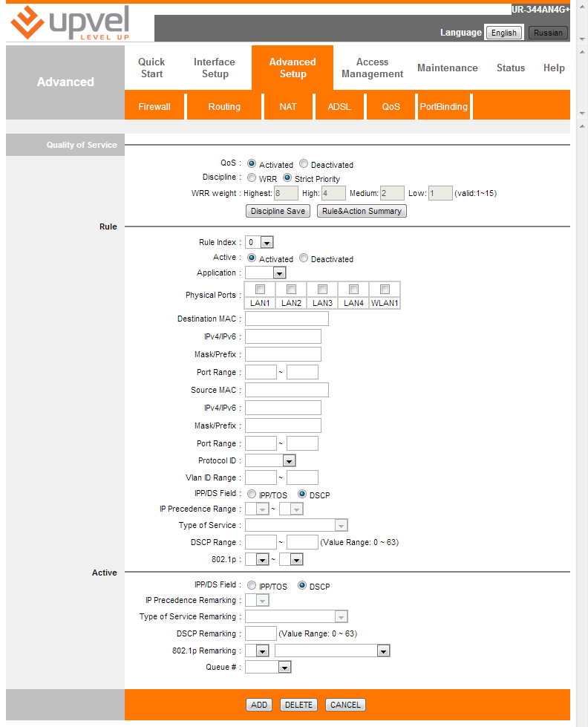Image resolution: width=588 pixels, height=727 pixels.
Task: Click the header scrollbar down arrow
Action: click(581, 113)
